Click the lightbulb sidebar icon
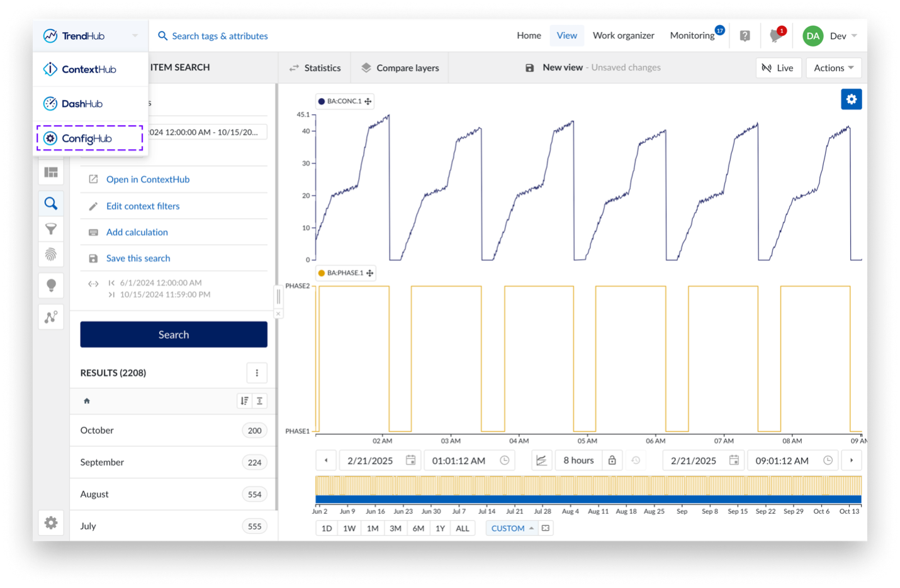The height and width of the screenshot is (588, 900). (x=51, y=285)
